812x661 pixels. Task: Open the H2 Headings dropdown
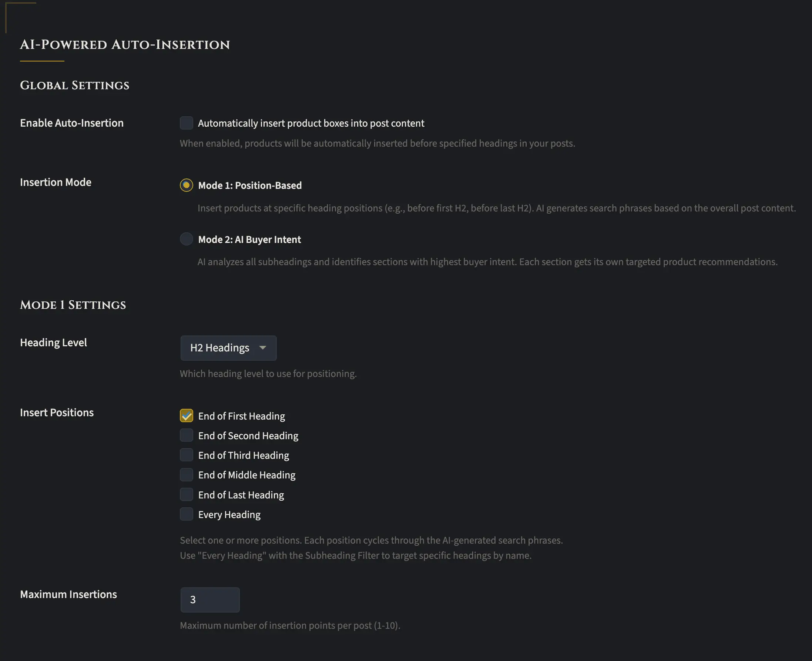[228, 348]
